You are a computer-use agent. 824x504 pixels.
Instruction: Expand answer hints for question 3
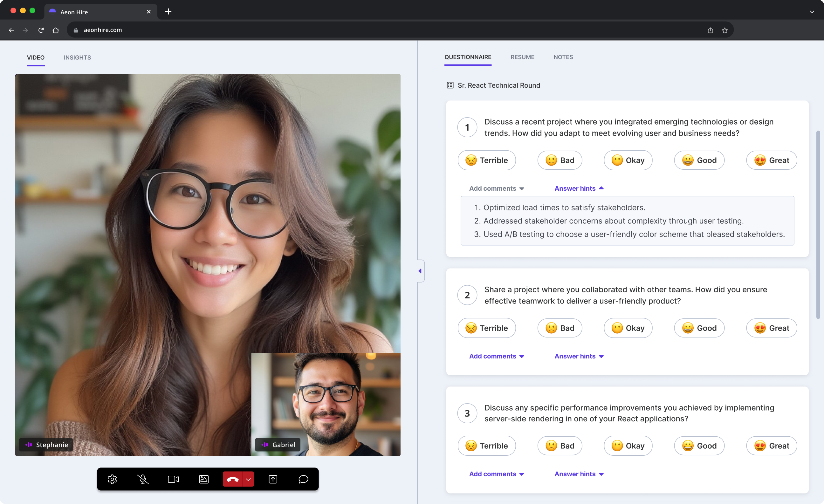579,473
